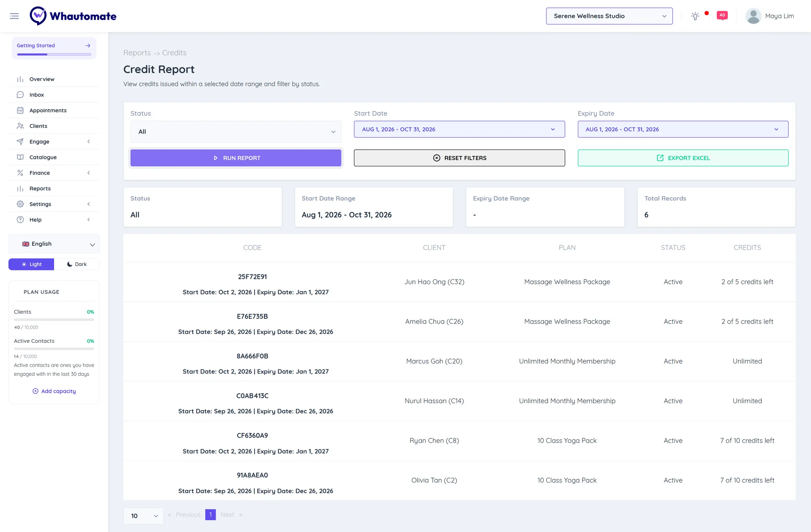811x532 pixels.
Task: Click the play icon on Run Report
Action: [215, 158]
